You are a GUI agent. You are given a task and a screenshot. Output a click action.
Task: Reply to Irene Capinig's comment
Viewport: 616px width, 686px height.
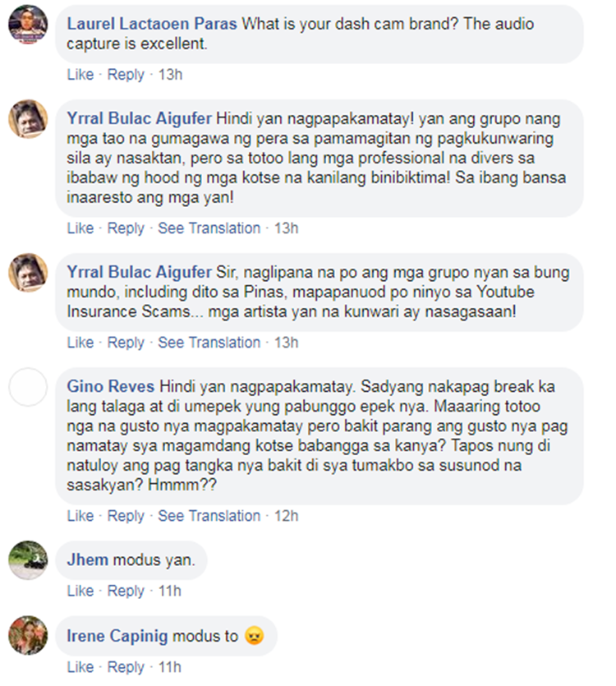point(126,667)
